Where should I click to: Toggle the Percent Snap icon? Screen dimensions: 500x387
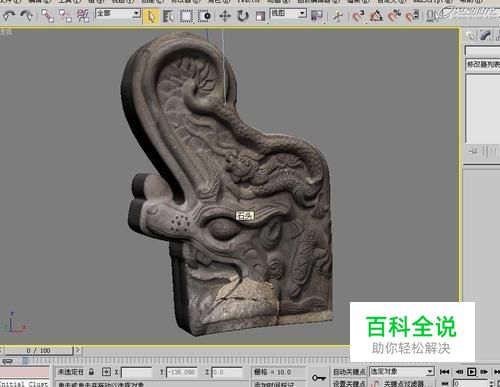point(394,16)
